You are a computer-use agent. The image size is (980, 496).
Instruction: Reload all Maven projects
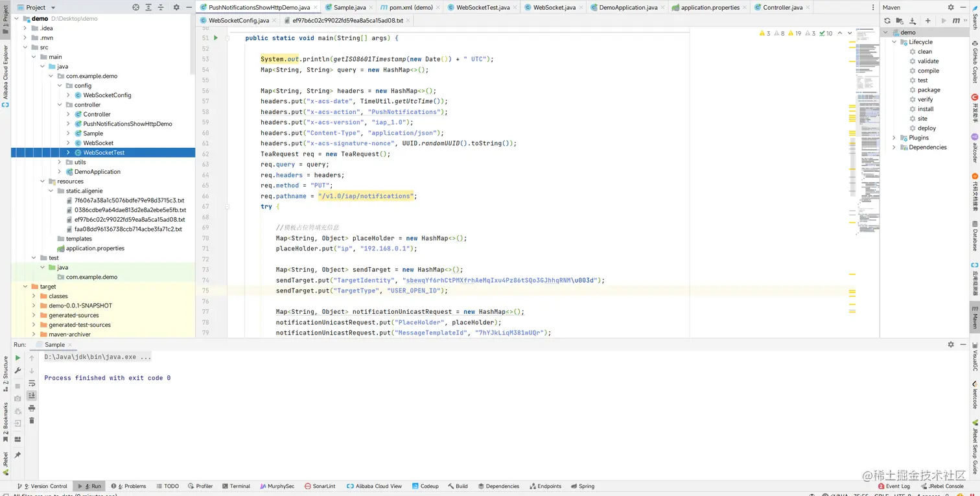(x=887, y=21)
